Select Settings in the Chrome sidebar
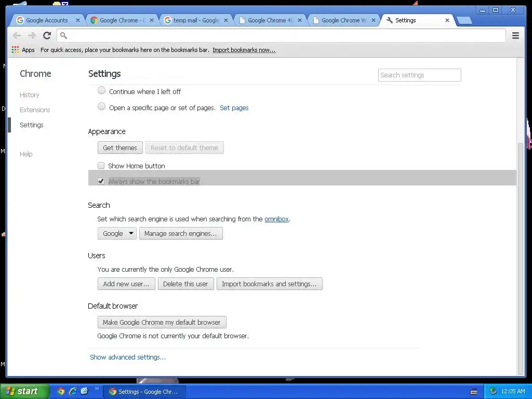This screenshot has width=532, height=399. [32, 125]
